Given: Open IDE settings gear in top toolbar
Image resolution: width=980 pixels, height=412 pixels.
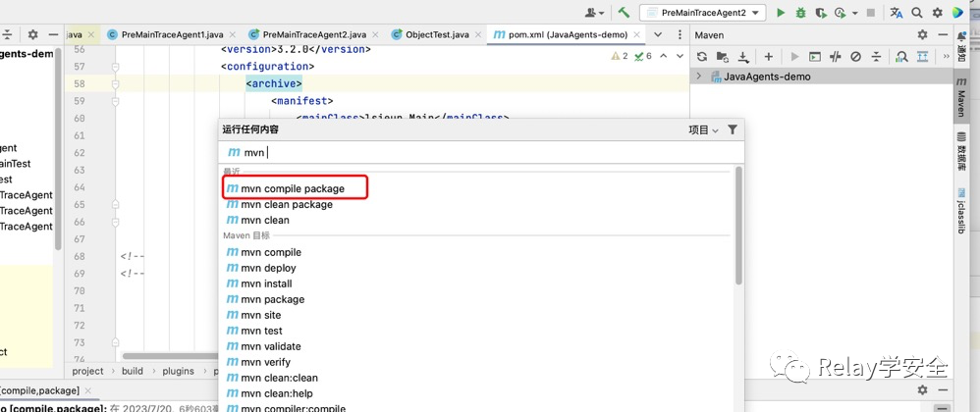Looking at the screenshot, I should pos(937,13).
